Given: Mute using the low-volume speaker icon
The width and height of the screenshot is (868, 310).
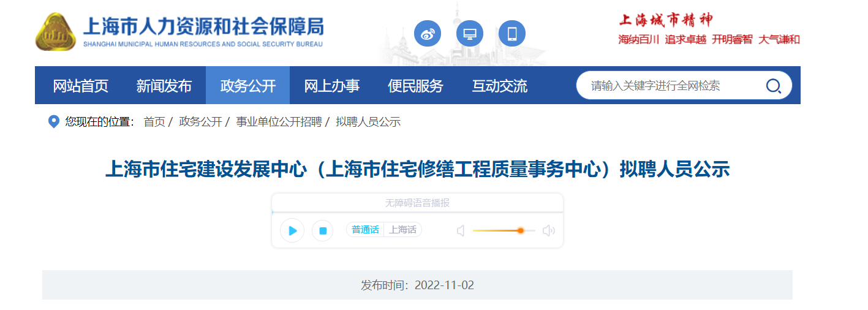Looking at the screenshot, I should point(461,231).
